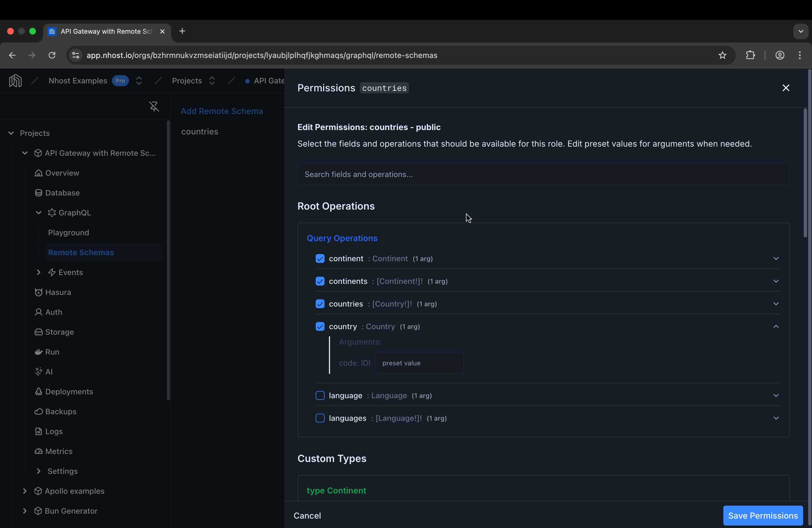812x528 pixels.
Task: Open the Metrics panel
Action: coord(59,451)
